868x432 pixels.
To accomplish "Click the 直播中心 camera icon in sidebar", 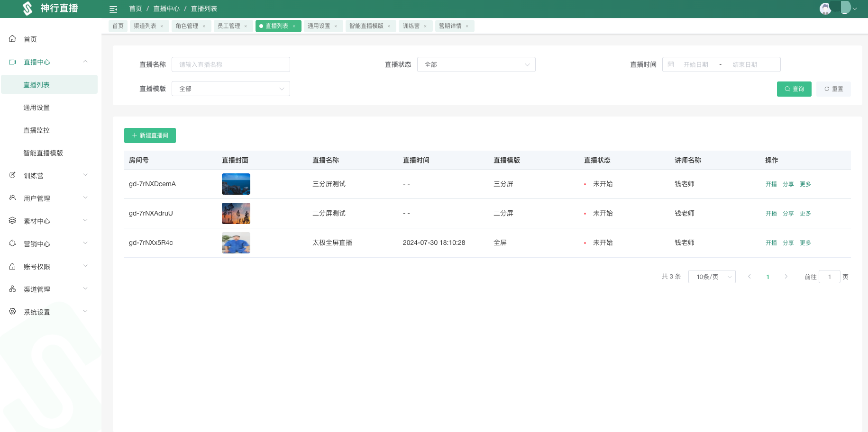I will [12, 62].
